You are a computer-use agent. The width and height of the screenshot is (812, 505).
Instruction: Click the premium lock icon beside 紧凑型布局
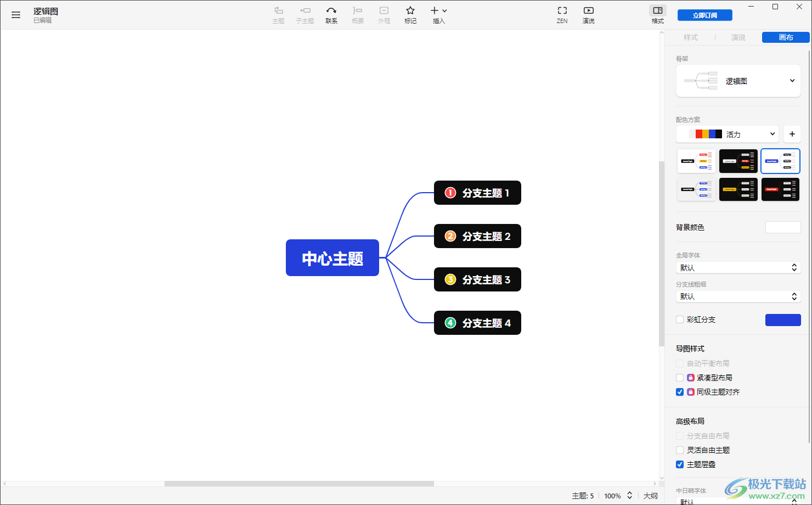(691, 378)
